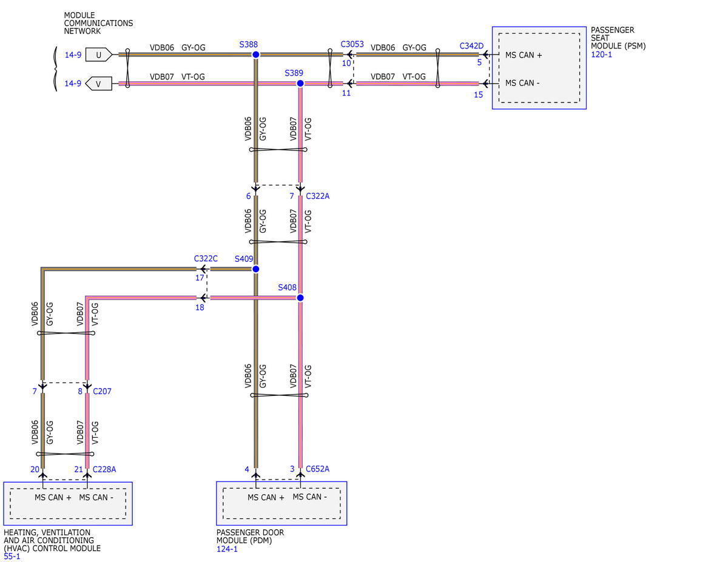Click the C3053 connector label

[x=352, y=44]
